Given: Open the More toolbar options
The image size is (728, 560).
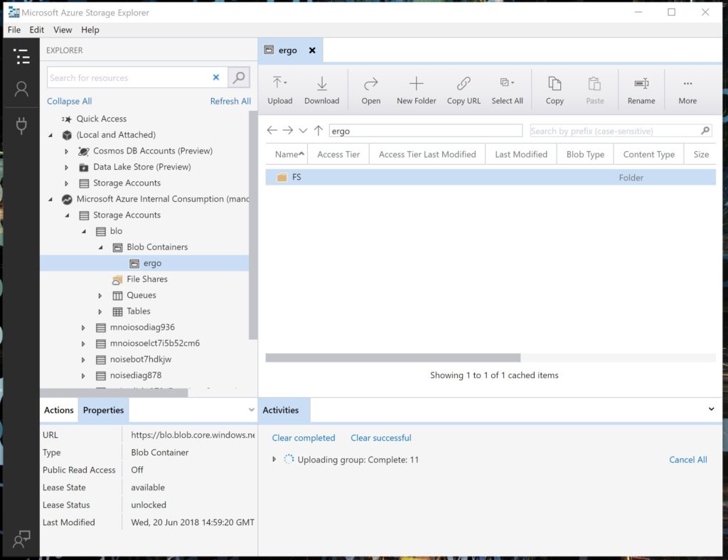Looking at the screenshot, I should [x=687, y=90].
